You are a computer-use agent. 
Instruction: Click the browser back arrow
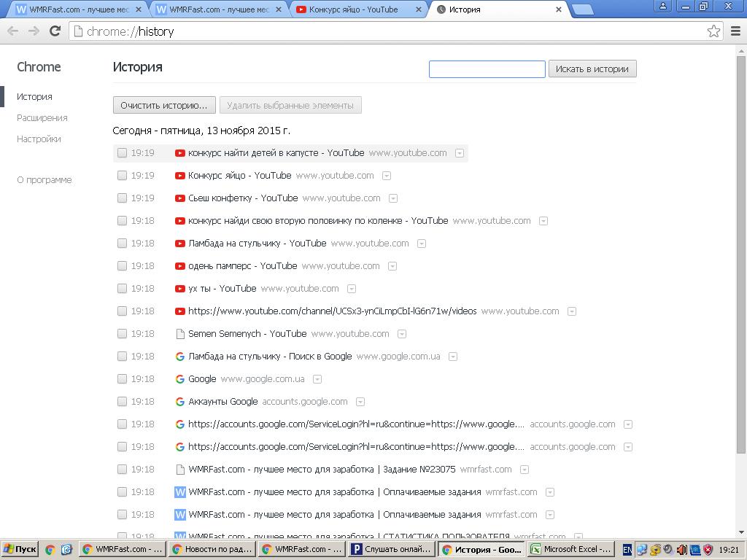pyautogui.click(x=13, y=31)
